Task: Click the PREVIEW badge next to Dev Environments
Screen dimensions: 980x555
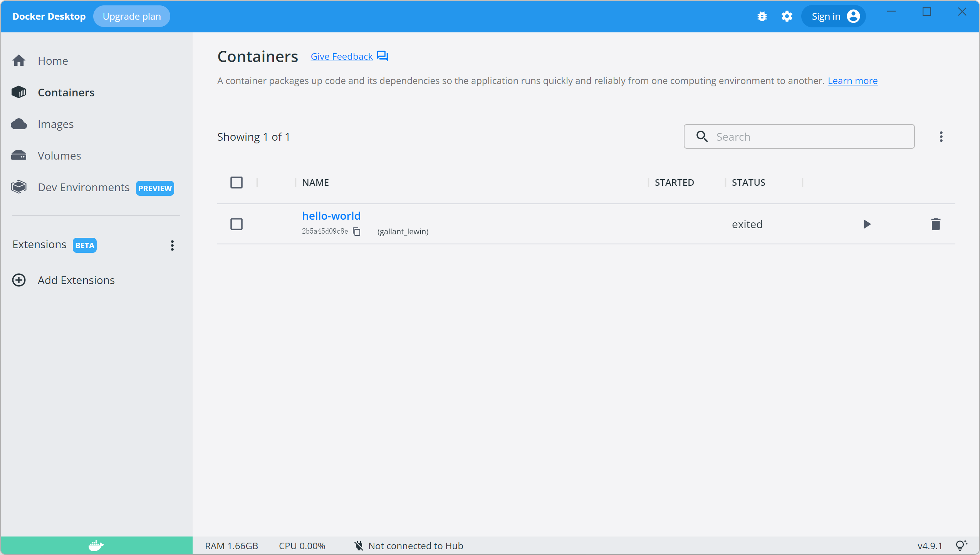Action: [x=155, y=188]
